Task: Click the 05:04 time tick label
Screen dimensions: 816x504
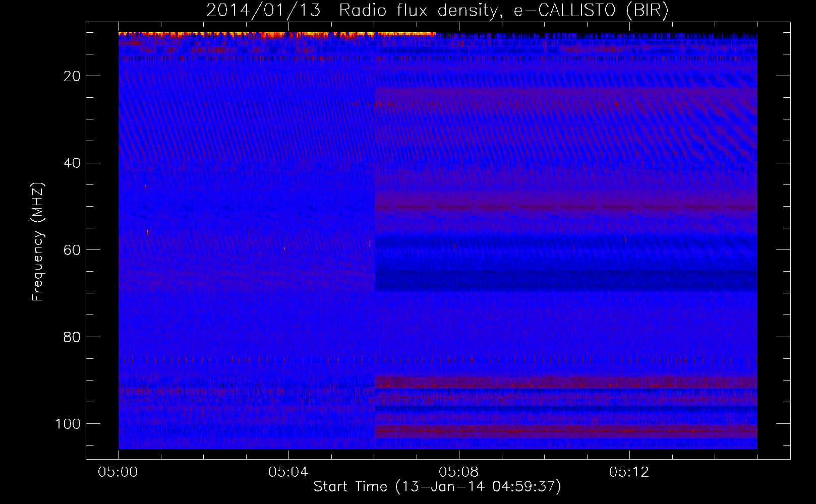Action: coord(288,472)
